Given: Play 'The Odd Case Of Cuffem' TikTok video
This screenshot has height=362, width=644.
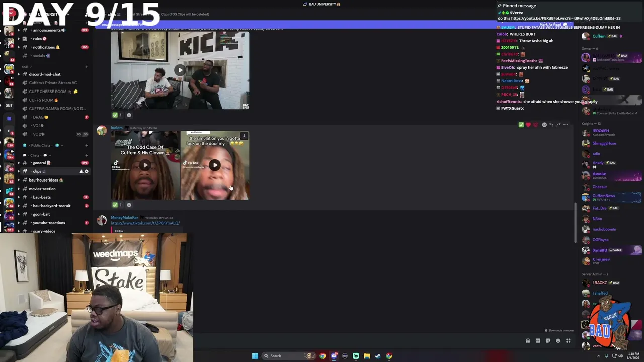Looking at the screenshot, I should pos(145,165).
